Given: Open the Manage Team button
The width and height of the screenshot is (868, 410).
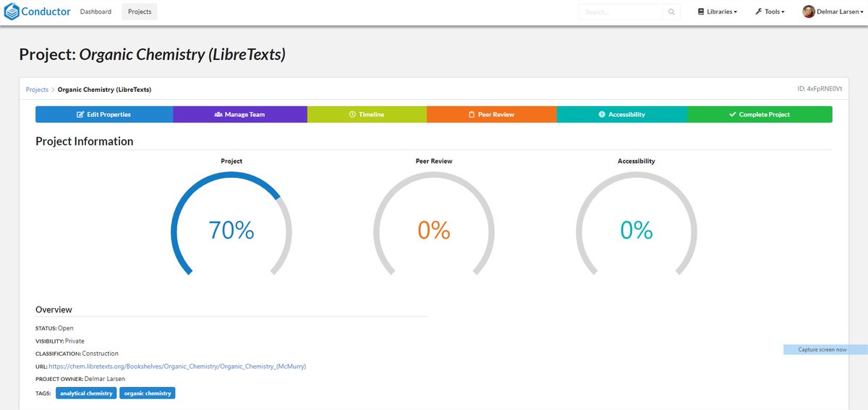Looking at the screenshot, I should (240, 114).
